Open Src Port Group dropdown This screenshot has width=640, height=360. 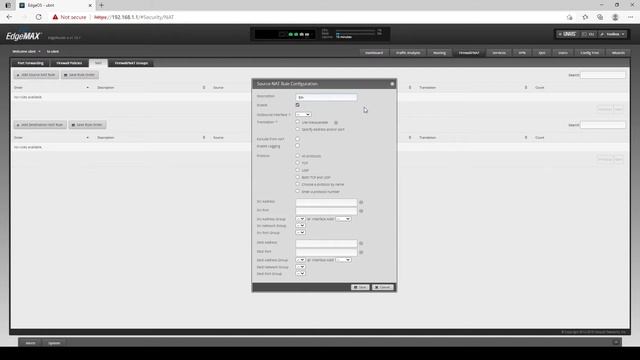click(x=300, y=233)
